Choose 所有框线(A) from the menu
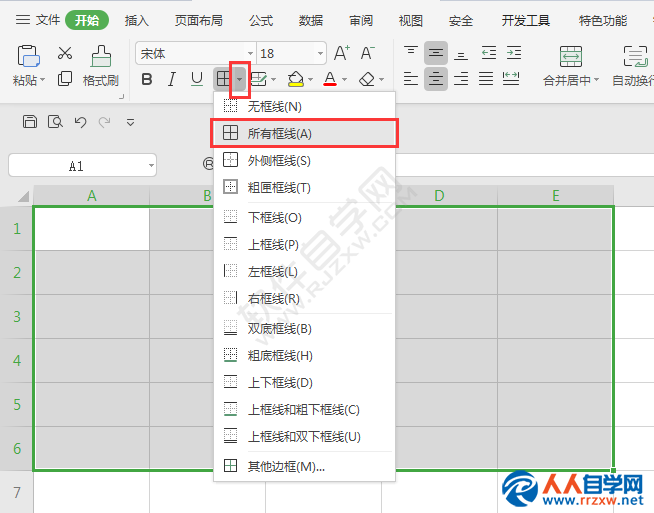The height and width of the screenshot is (513, 654). click(x=304, y=133)
